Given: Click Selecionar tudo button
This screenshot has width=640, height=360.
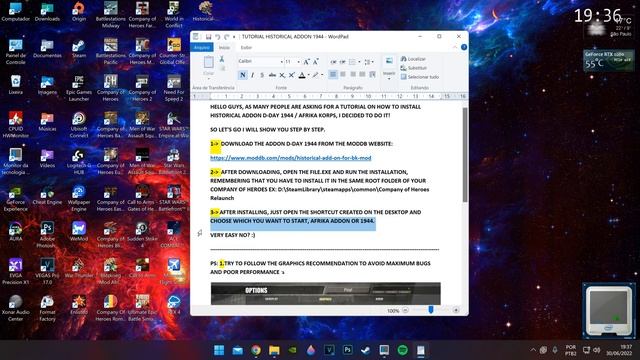Looking at the screenshot, I should pos(420,77).
